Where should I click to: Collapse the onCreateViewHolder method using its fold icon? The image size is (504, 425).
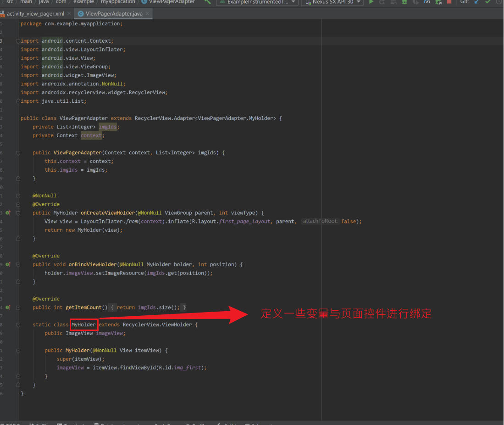(x=17, y=212)
